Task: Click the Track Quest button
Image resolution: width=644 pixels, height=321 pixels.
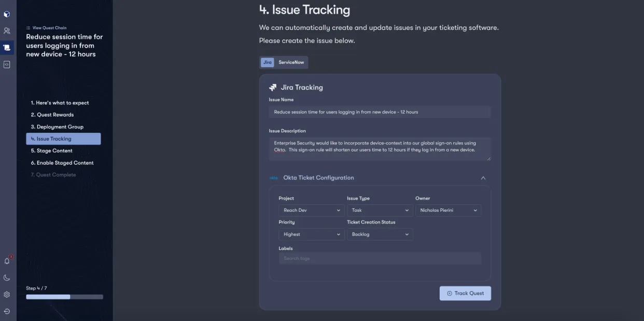Action: [x=465, y=293]
